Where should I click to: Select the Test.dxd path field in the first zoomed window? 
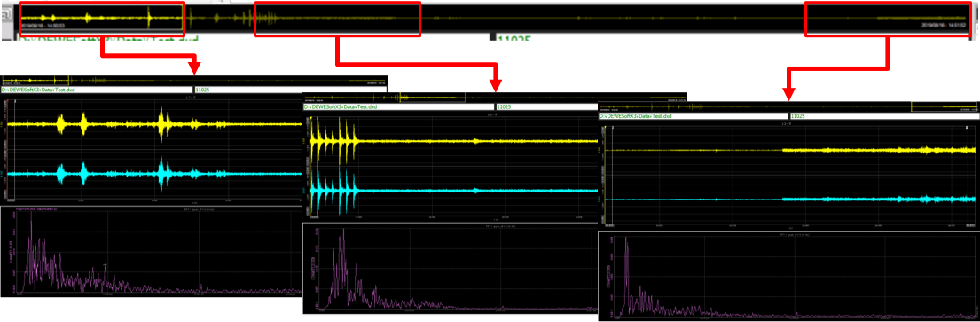tap(97, 90)
